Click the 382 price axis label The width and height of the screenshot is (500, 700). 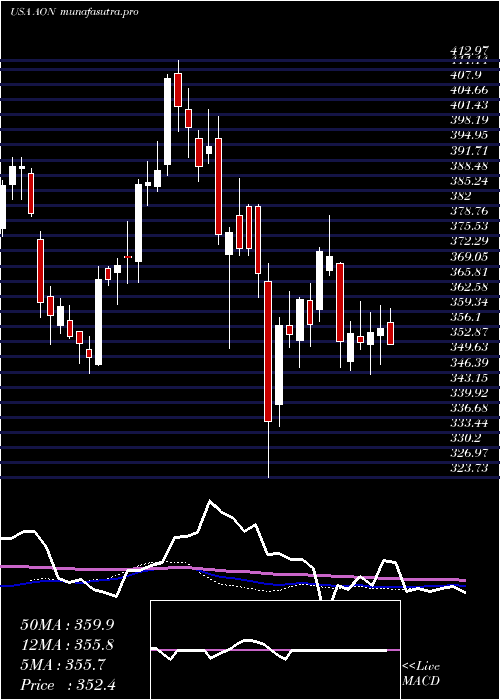[461, 196]
